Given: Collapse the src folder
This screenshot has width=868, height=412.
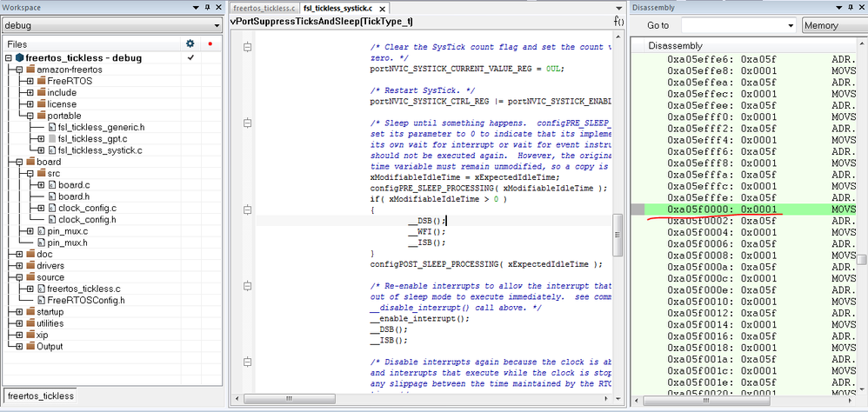Looking at the screenshot, I should 30,174.
